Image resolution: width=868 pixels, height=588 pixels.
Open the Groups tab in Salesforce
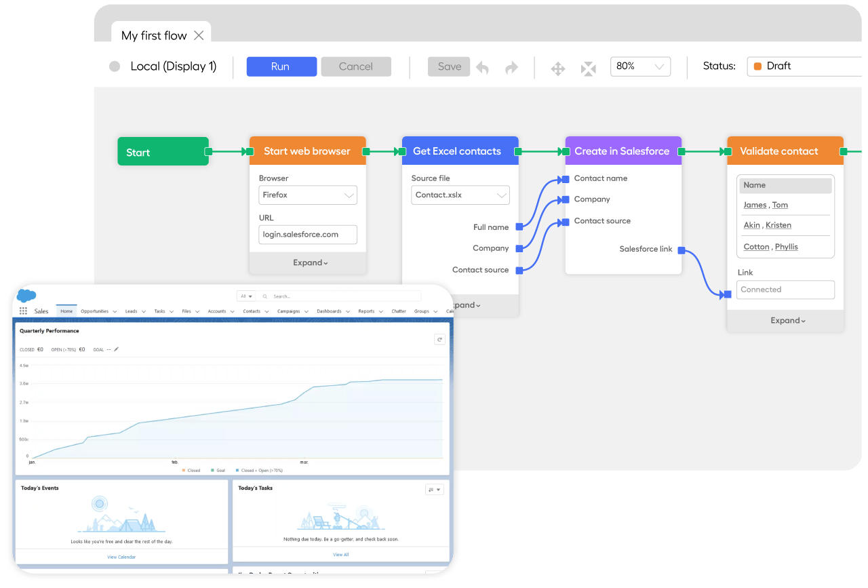pyautogui.click(x=422, y=311)
